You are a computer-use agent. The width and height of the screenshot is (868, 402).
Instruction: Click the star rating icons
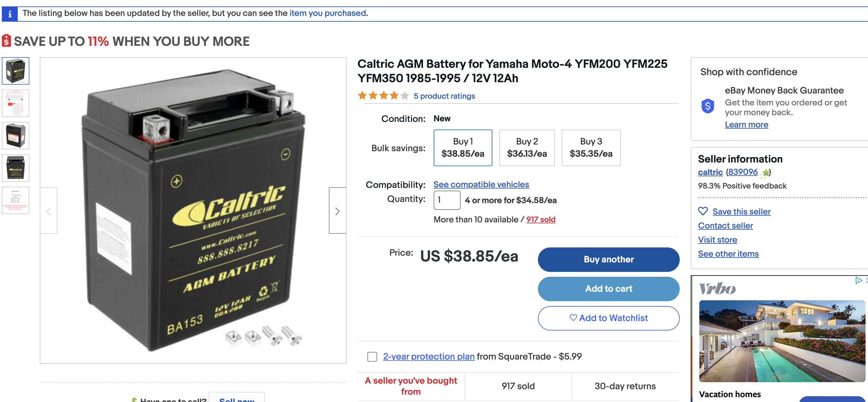pyautogui.click(x=383, y=96)
